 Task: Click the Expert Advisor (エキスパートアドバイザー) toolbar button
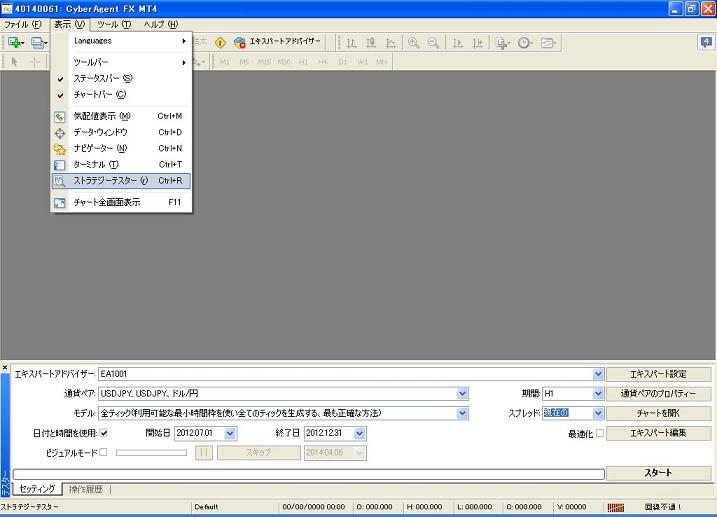(x=276, y=43)
